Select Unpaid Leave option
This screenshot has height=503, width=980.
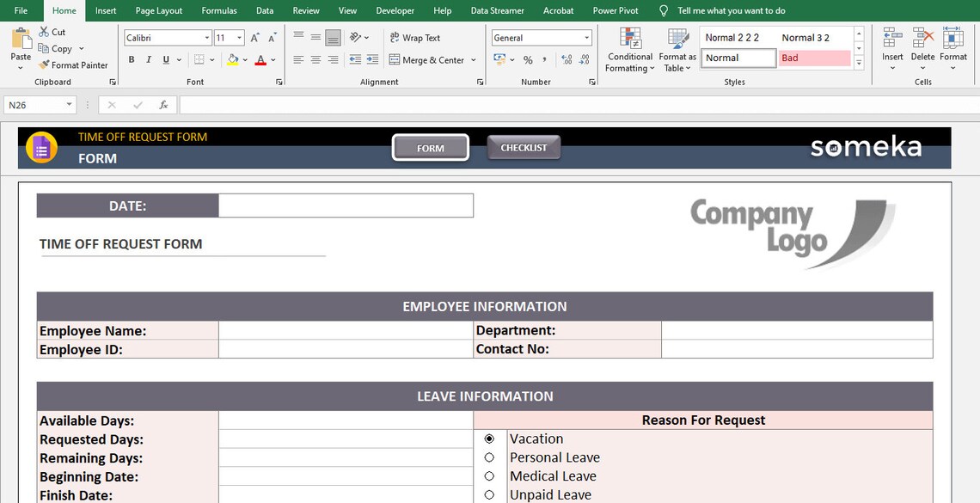tap(489, 494)
